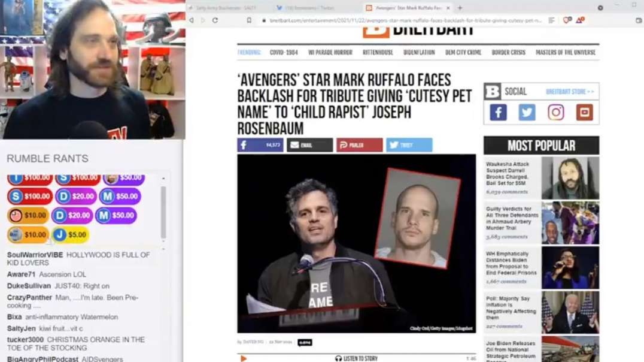The width and height of the screenshot is (644, 362).
Task: Open Border Crisis trending topic
Action: (x=509, y=52)
